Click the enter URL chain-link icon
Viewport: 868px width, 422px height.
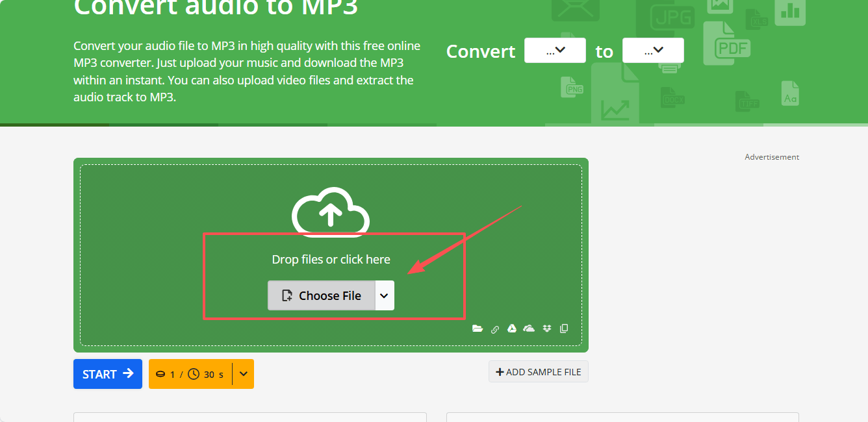click(x=495, y=329)
